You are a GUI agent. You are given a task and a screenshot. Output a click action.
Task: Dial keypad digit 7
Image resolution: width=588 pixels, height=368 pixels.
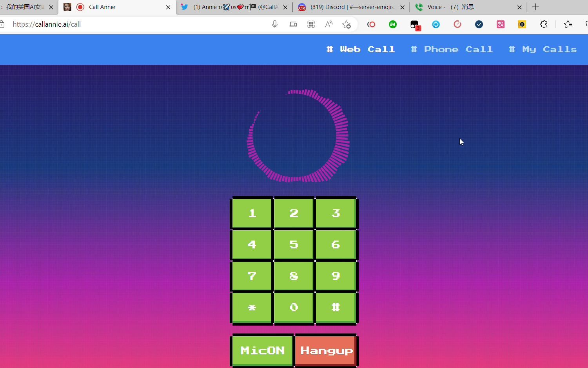pyautogui.click(x=252, y=276)
